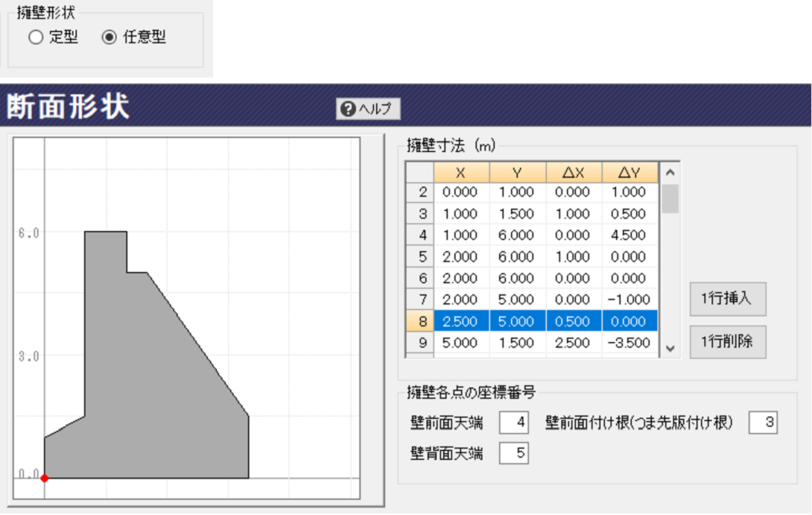Click ΔX cell in row 3
Viewport: 812px width, 515px height.
click(x=573, y=213)
